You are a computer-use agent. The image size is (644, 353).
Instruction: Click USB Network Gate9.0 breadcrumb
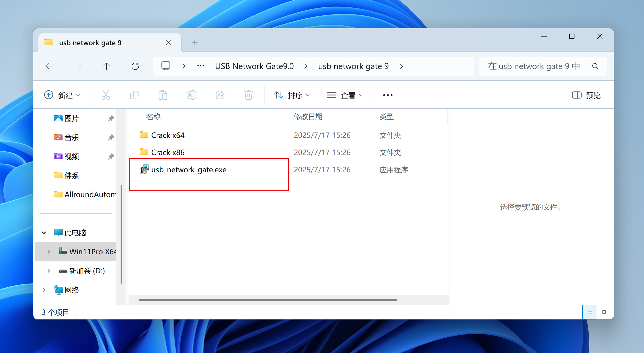click(254, 66)
